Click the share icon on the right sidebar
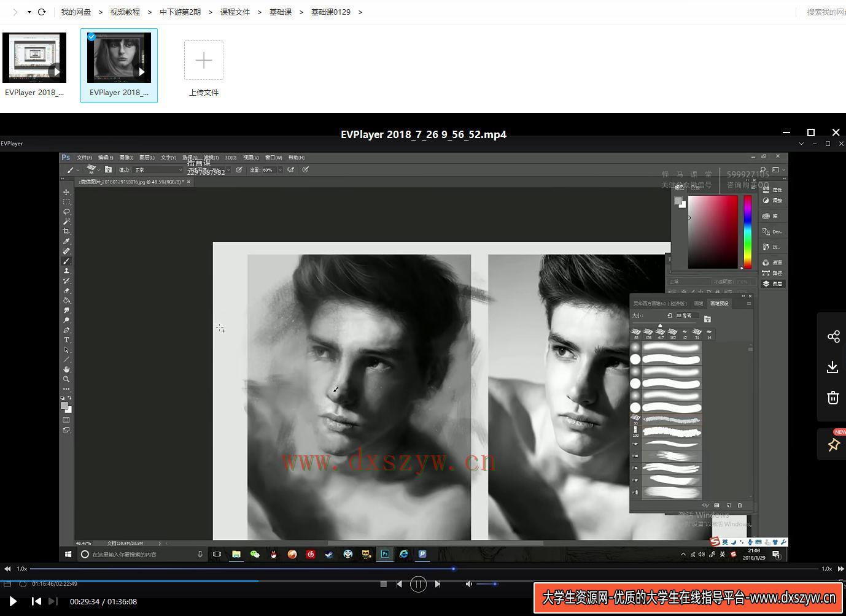846x616 pixels. click(x=833, y=336)
